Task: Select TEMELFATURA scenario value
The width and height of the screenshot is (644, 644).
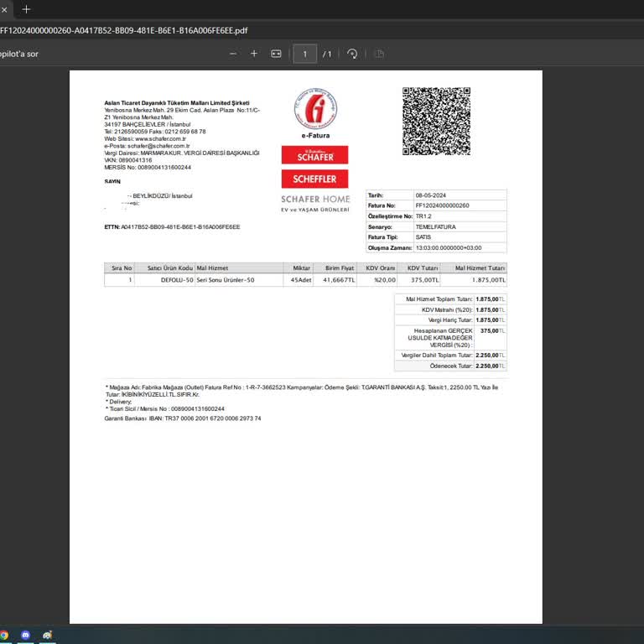Action: click(435, 226)
